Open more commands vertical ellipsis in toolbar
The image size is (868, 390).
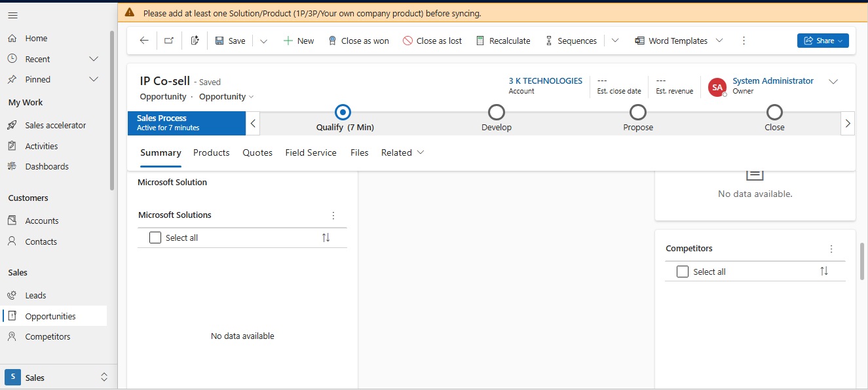744,41
